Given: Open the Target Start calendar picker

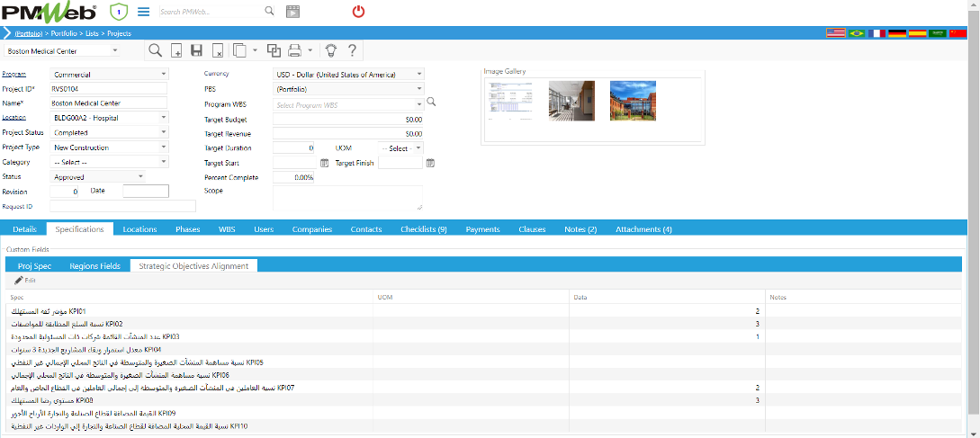Looking at the screenshot, I should pyautogui.click(x=325, y=163).
